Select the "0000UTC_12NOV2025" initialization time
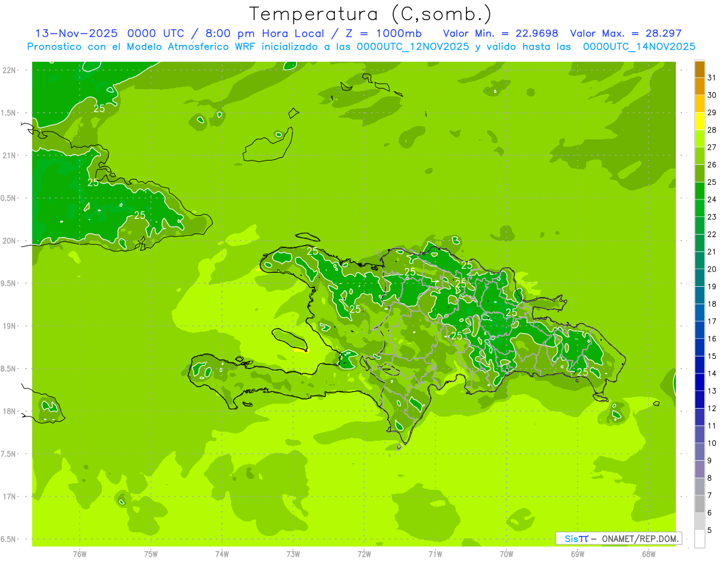728x562 pixels. (x=413, y=46)
